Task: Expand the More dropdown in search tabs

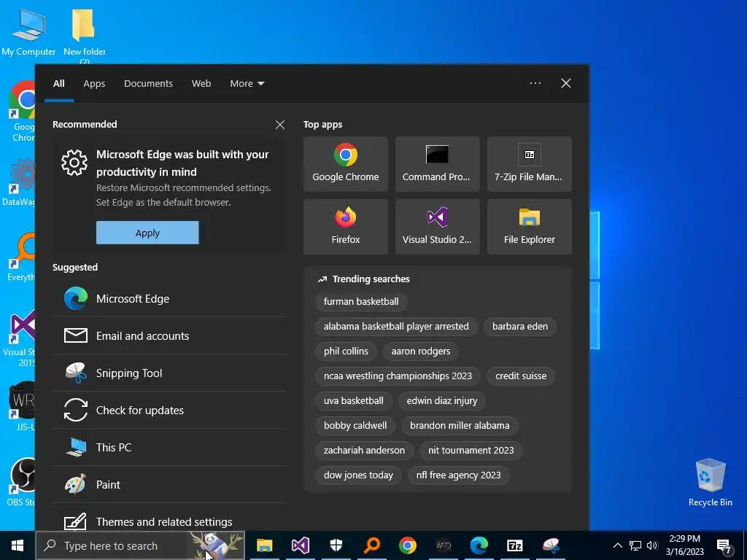Action: pyautogui.click(x=247, y=83)
